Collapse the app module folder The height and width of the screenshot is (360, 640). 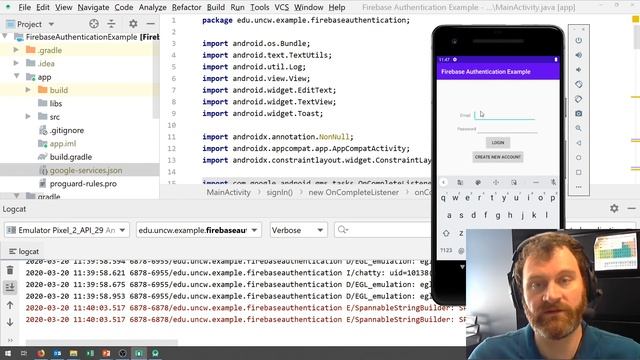coord(17,76)
